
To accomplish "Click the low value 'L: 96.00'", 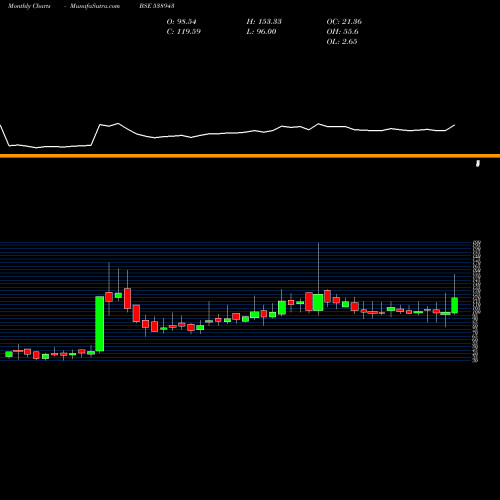I will [x=261, y=32].
